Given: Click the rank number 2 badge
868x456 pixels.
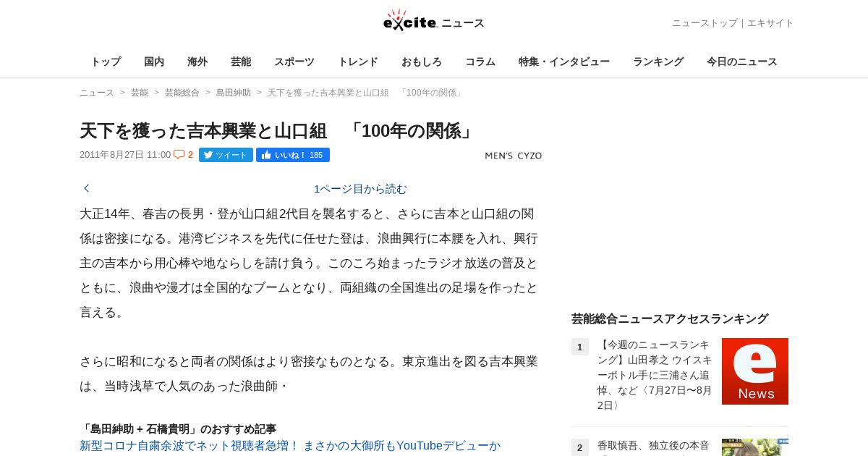Looking at the screenshot, I should 580,447.
